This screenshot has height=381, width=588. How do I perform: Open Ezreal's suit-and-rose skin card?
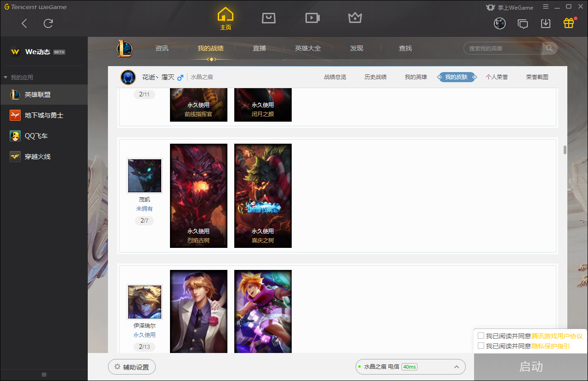pos(198,312)
